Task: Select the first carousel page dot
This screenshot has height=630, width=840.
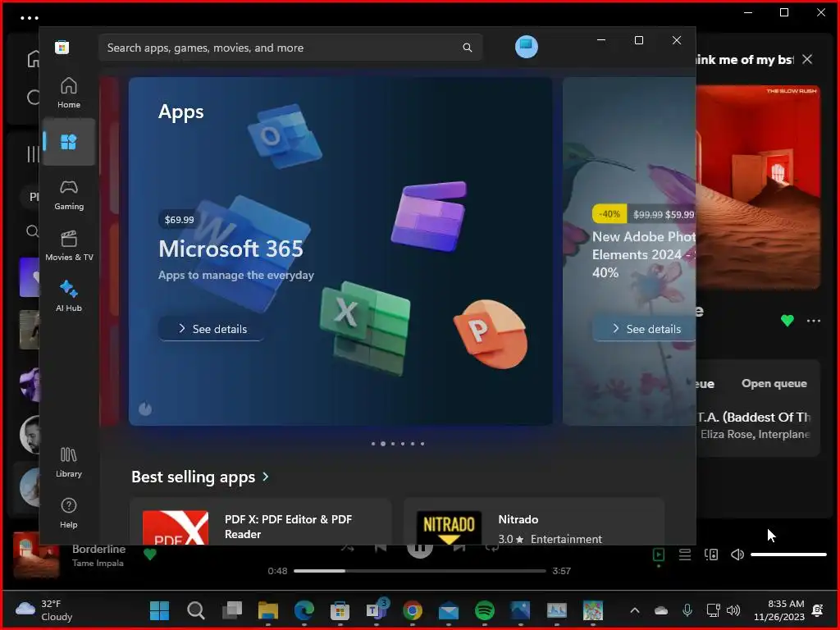Action: (373, 444)
